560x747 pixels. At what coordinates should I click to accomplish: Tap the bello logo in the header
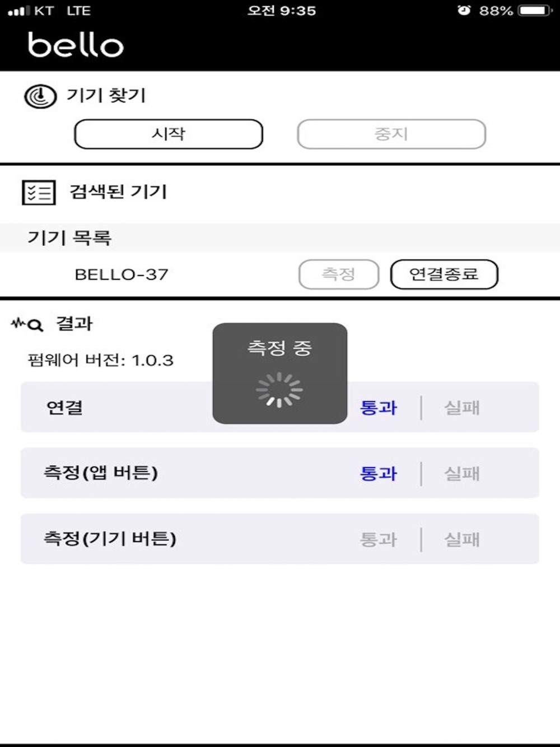76,45
